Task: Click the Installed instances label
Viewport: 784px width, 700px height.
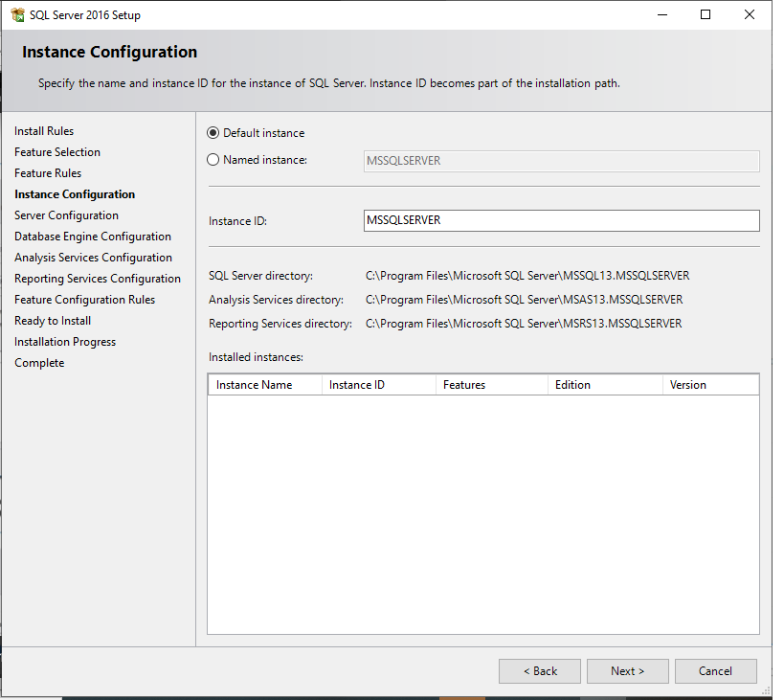Action: tap(256, 357)
